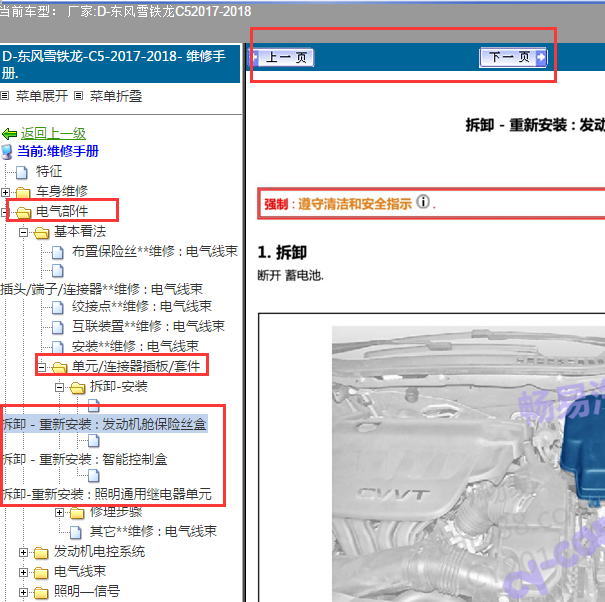The width and height of the screenshot is (605, 602).
Task: Click the 照明—信号 folder icon
Action: point(41,593)
